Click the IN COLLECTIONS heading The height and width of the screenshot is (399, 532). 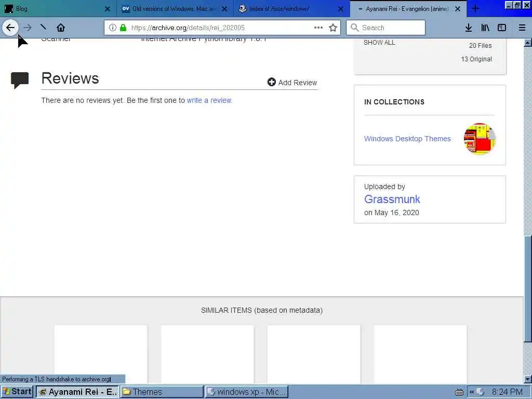(394, 102)
